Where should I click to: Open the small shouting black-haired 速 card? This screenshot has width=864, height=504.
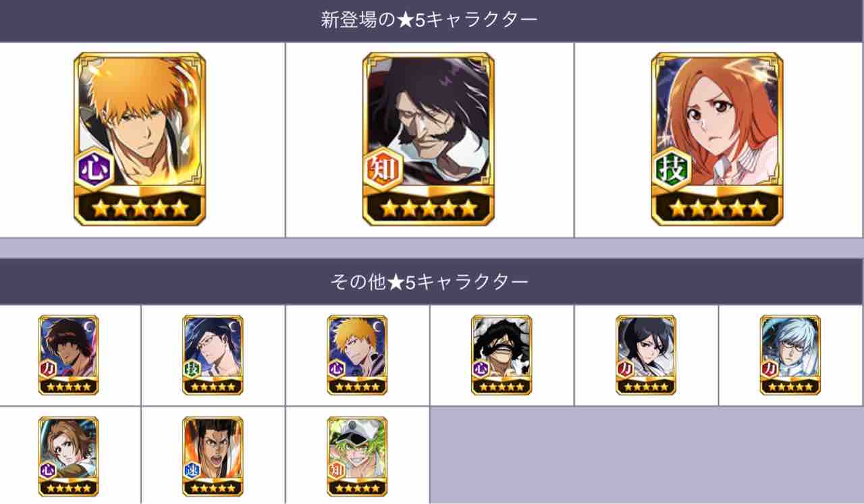click(x=213, y=456)
